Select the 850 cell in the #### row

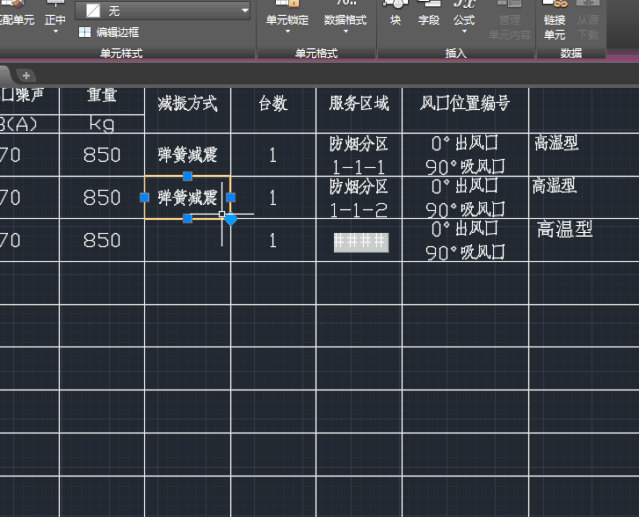coord(102,240)
